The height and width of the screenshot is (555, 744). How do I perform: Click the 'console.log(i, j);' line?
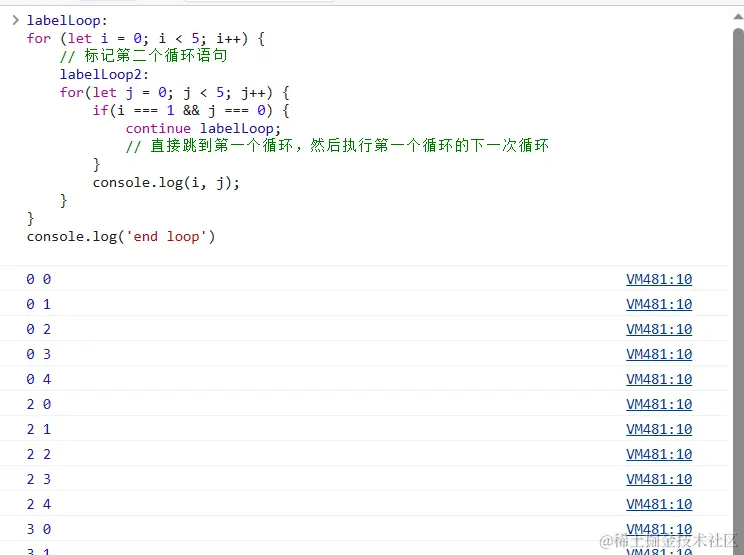(x=166, y=183)
